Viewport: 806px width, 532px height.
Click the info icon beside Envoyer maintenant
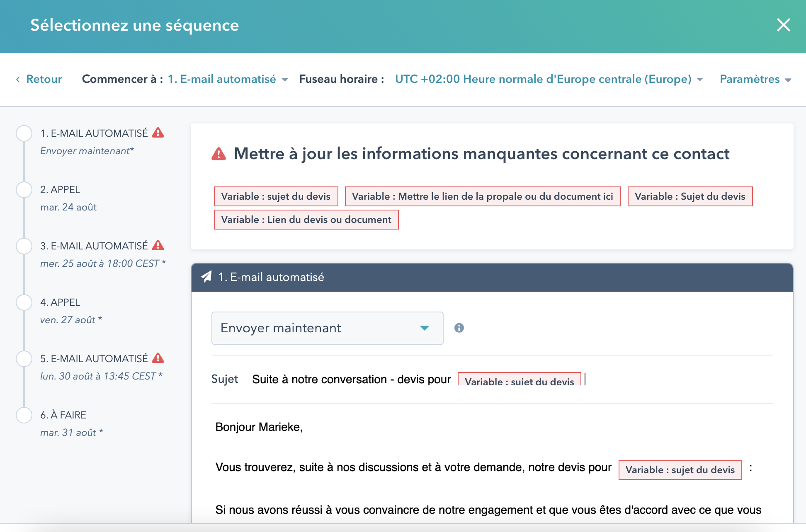(x=459, y=328)
